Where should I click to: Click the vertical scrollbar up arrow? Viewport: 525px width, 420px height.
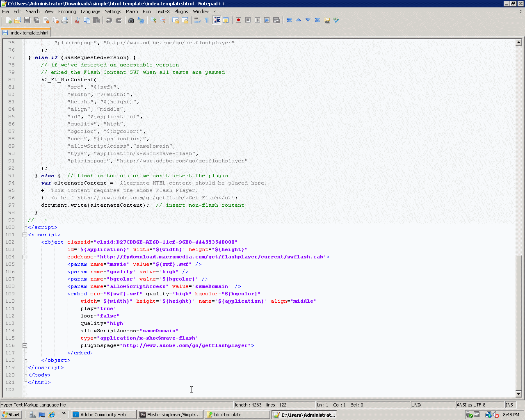point(518,42)
